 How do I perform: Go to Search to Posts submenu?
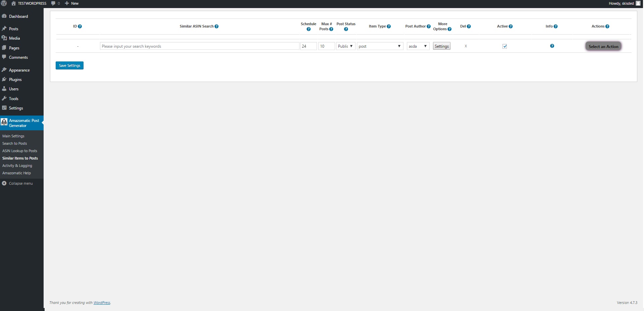point(15,143)
